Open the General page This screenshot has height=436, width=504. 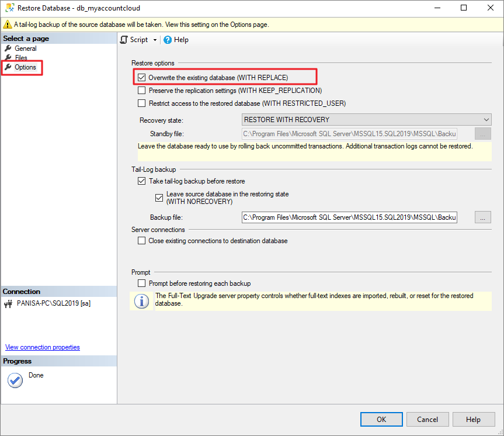point(25,49)
